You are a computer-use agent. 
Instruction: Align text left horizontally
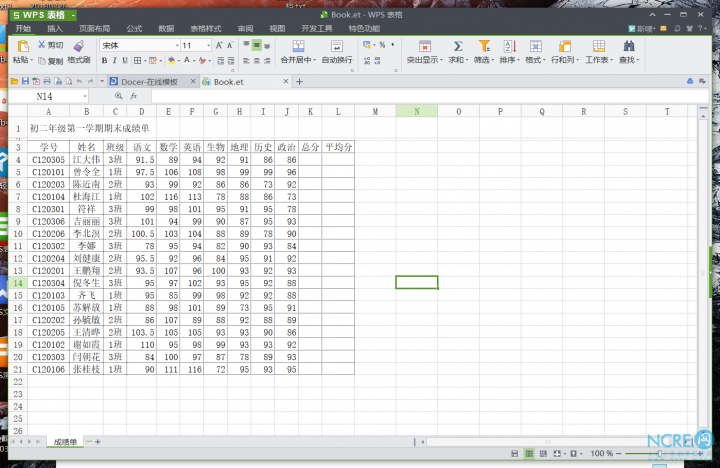[x=246, y=61]
